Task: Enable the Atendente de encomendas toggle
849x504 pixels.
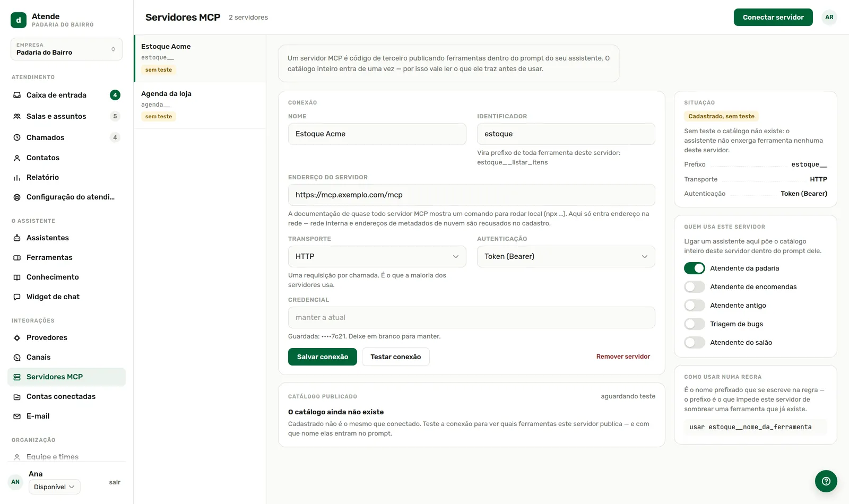Action: [694, 286]
